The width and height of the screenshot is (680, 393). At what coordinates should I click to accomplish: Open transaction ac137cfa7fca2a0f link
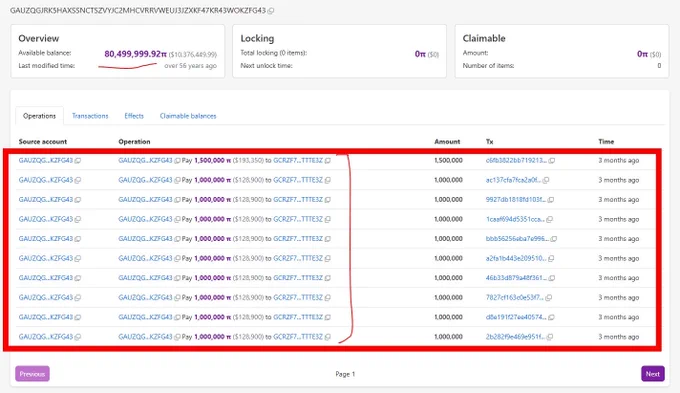pos(513,180)
